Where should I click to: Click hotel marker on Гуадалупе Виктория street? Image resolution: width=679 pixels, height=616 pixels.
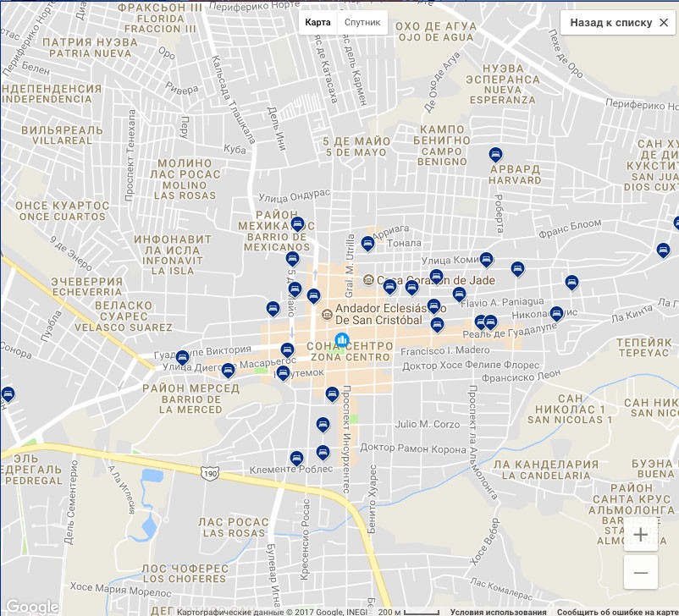(x=182, y=357)
